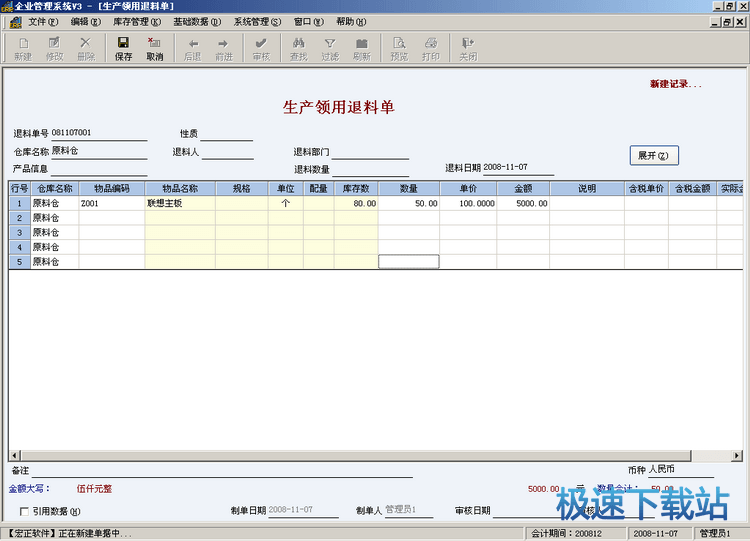Screen dimensions: 750x541
Task: Open the 编辑 menu
Action: point(86,22)
